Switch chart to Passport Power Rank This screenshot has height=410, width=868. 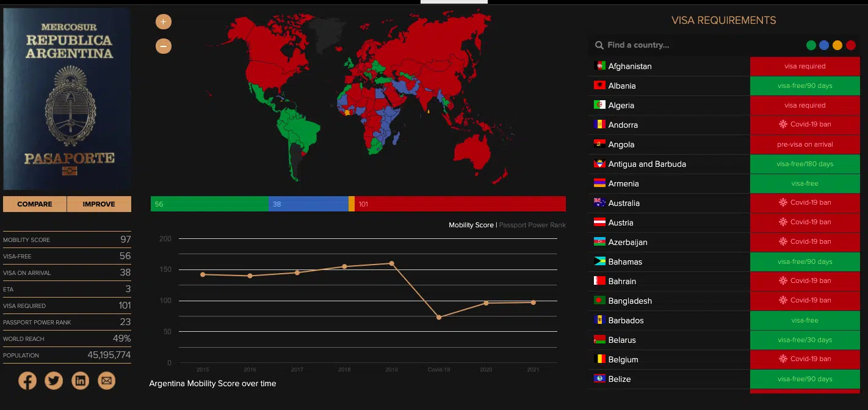532,225
